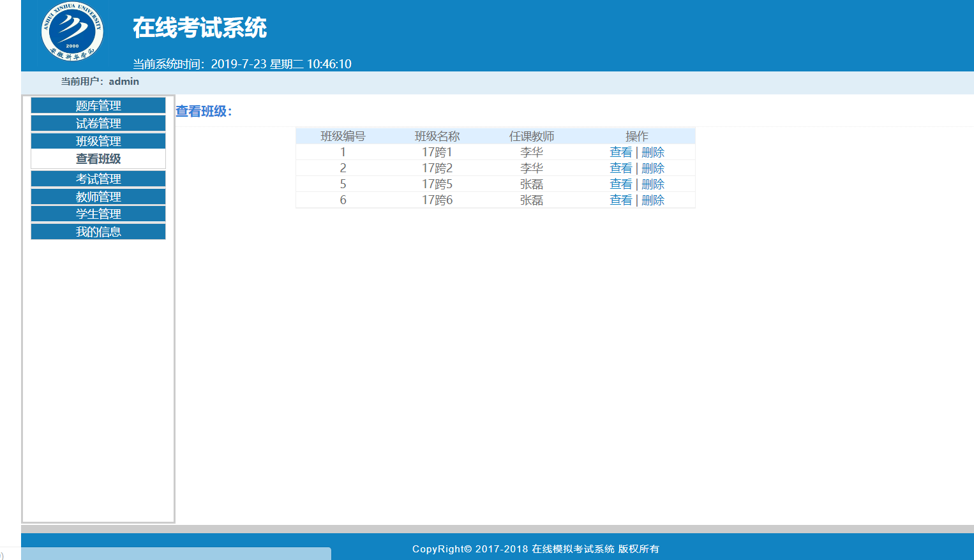Click teacher 张磊 in class 5 row
The image size is (974, 560).
coord(532,184)
